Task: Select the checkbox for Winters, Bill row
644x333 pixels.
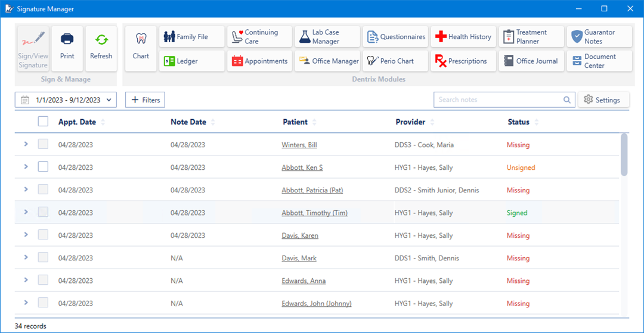Action: coord(43,145)
